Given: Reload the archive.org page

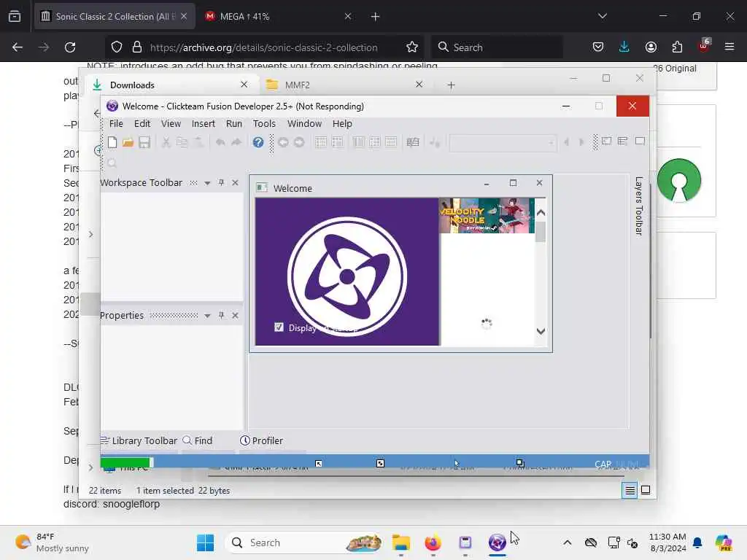Looking at the screenshot, I should coord(70,47).
